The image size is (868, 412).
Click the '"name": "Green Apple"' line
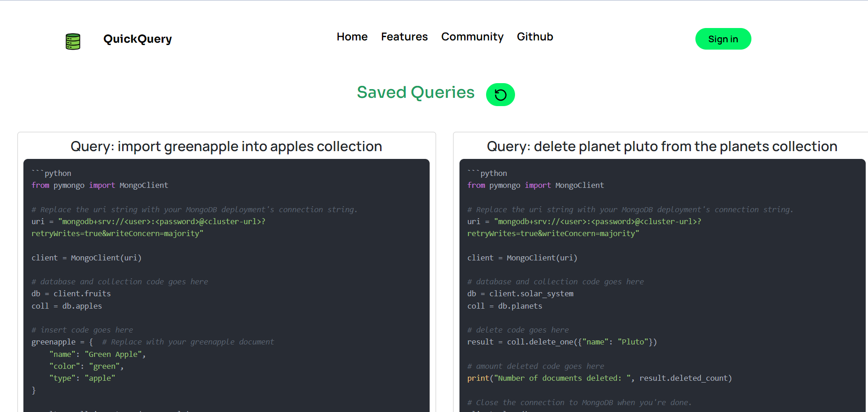point(97,354)
